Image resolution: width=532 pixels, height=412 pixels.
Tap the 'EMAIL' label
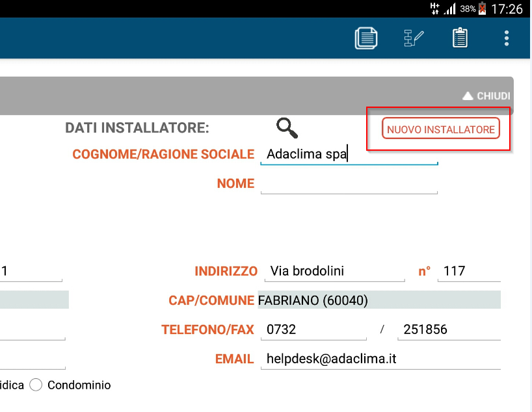[234, 359]
